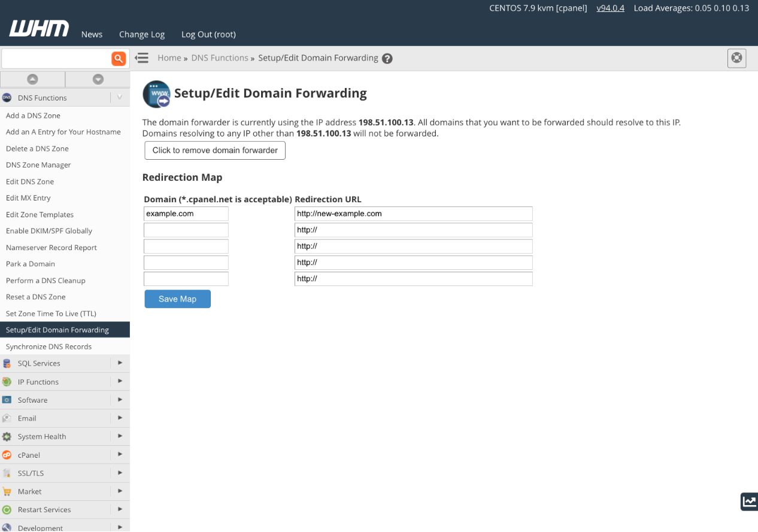Expand the Email section arrow
This screenshot has width=758, height=532.
(120, 418)
